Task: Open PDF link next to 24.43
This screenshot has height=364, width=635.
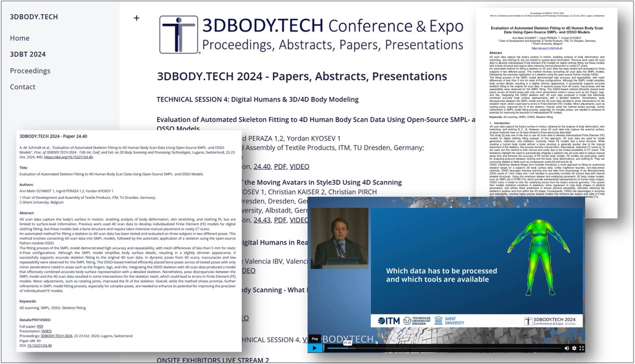Action: click(279, 219)
